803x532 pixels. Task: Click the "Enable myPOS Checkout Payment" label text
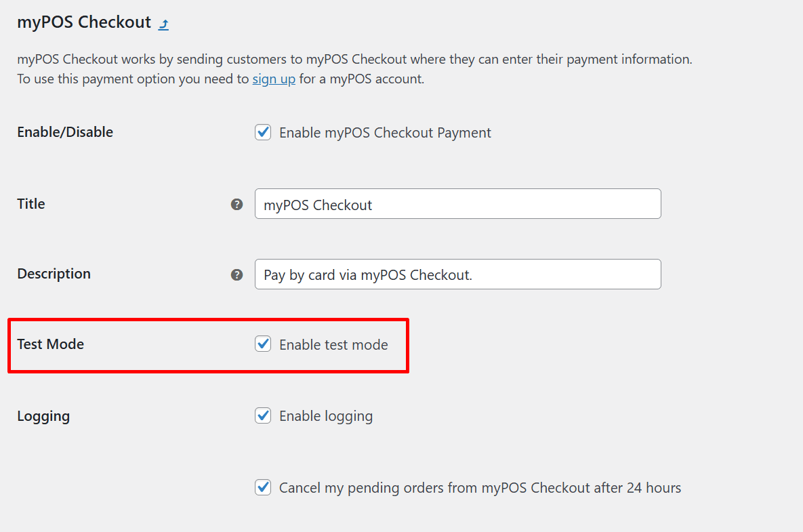pos(385,133)
